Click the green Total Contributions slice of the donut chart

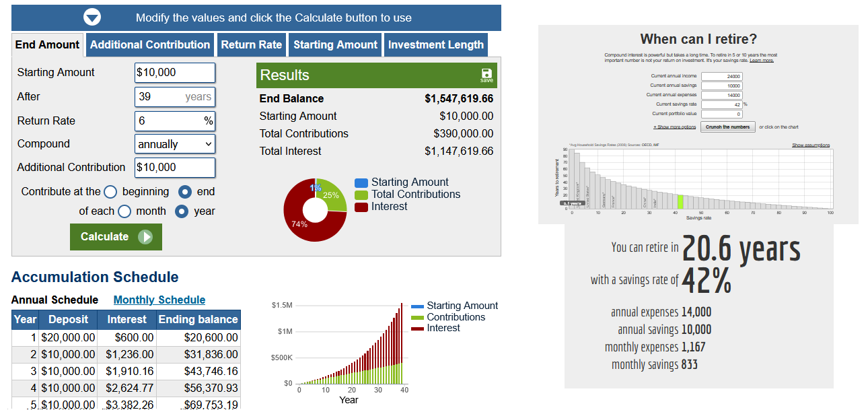pos(334,194)
